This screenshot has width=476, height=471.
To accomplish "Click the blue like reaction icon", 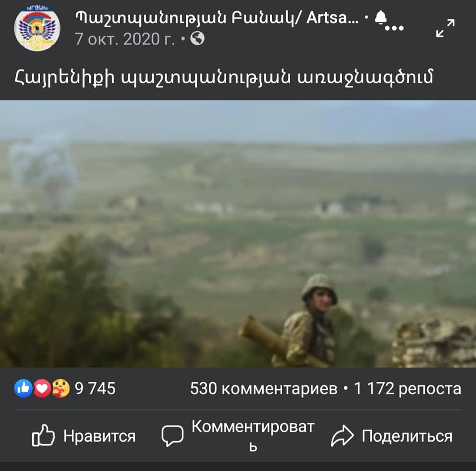I will point(23,388).
